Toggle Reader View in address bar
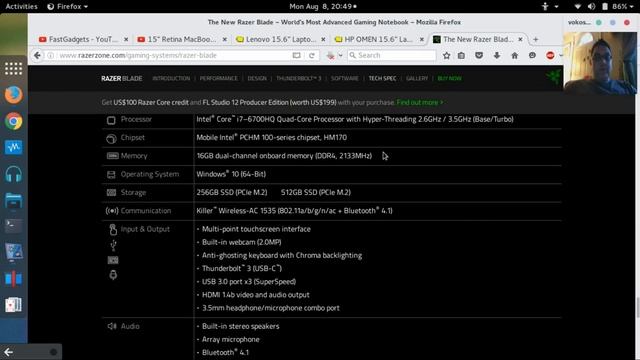The width and height of the screenshot is (640, 360). tap(297, 55)
